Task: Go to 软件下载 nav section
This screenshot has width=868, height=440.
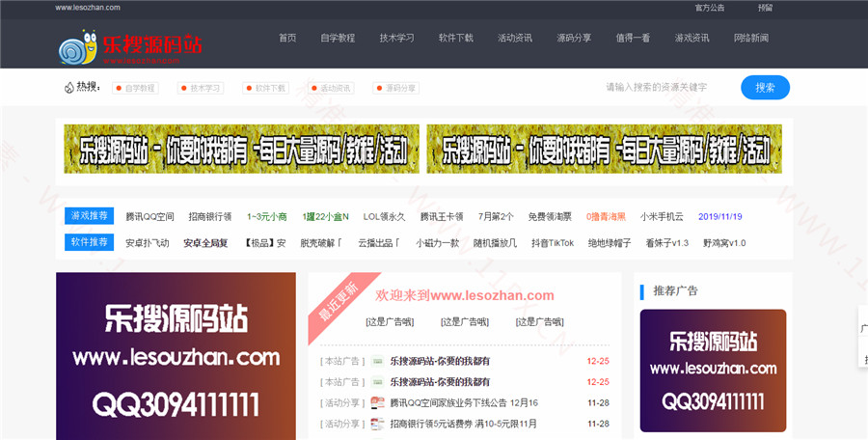Action: (x=455, y=39)
